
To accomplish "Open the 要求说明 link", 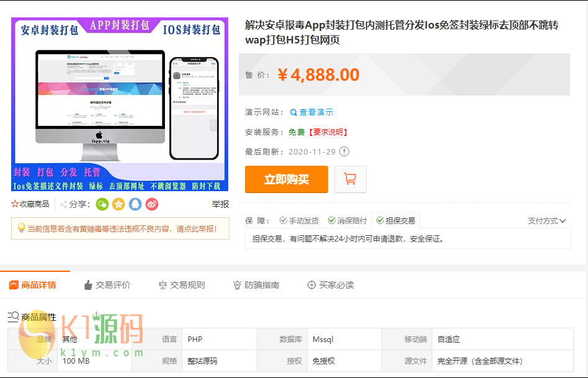I will (x=328, y=132).
